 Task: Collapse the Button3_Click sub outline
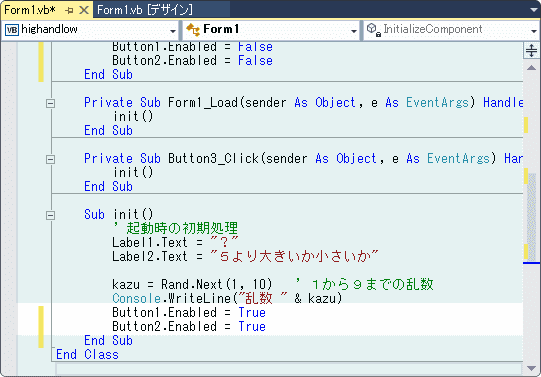50,159
